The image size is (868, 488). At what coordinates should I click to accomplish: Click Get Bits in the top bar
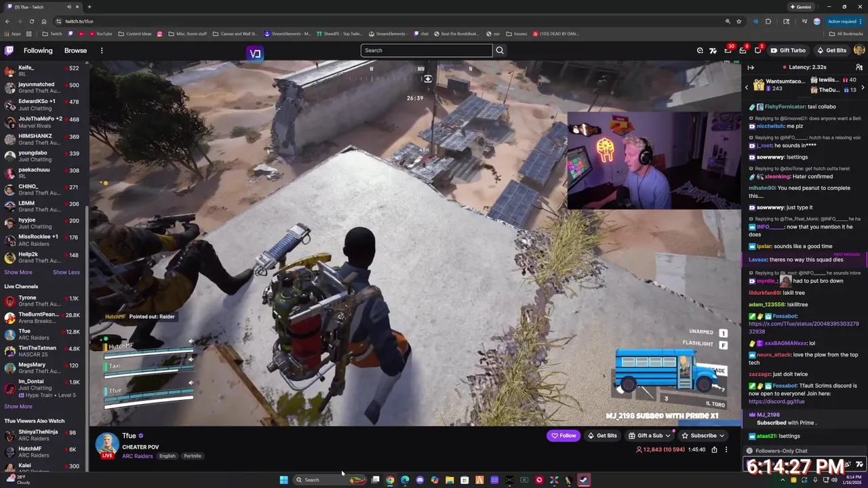coord(831,50)
